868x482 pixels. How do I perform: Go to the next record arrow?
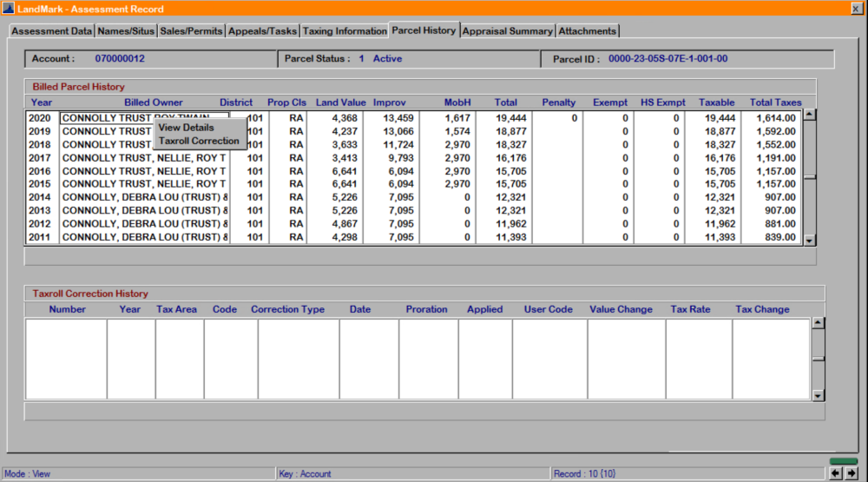[x=852, y=473]
